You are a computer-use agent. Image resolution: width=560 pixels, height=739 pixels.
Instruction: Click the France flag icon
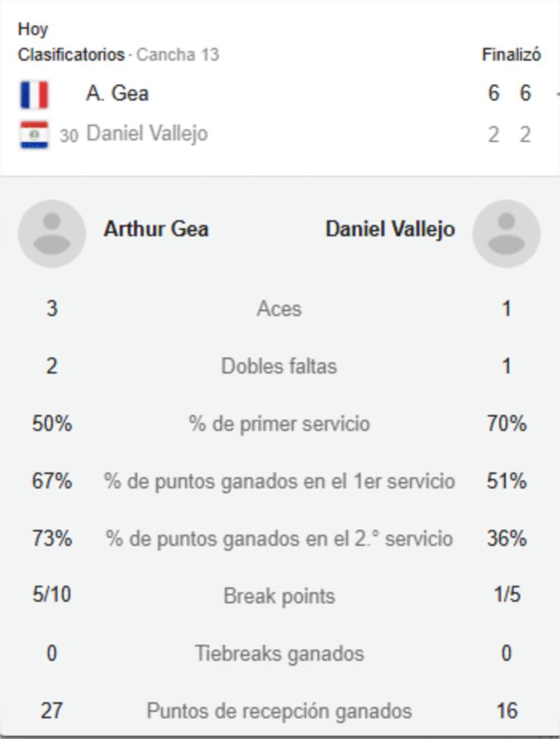(x=34, y=95)
